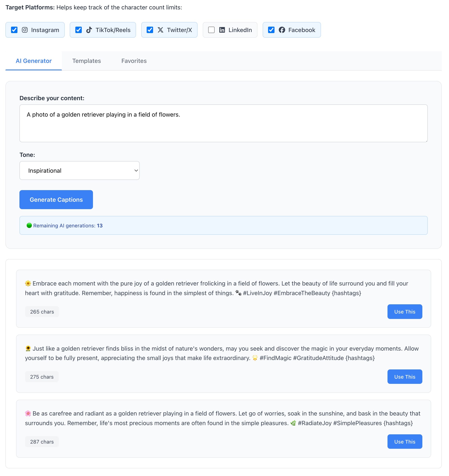Image resolution: width=449 pixels, height=476 pixels.
Task: Uncheck the Facebook platform checkbox
Action: (x=271, y=30)
